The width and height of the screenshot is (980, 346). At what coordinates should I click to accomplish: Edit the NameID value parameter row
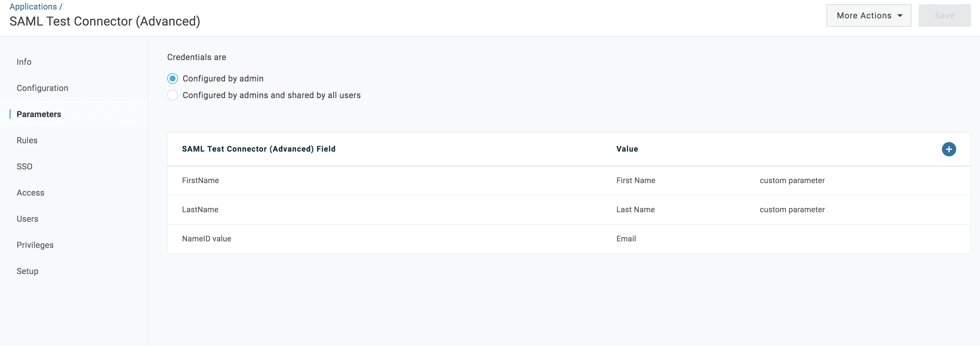(x=206, y=239)
